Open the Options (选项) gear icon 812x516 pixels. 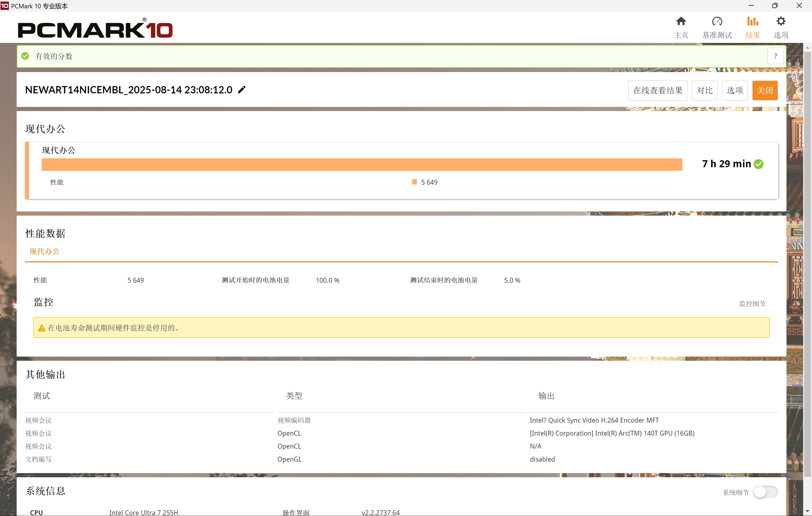tap(781, 21)
